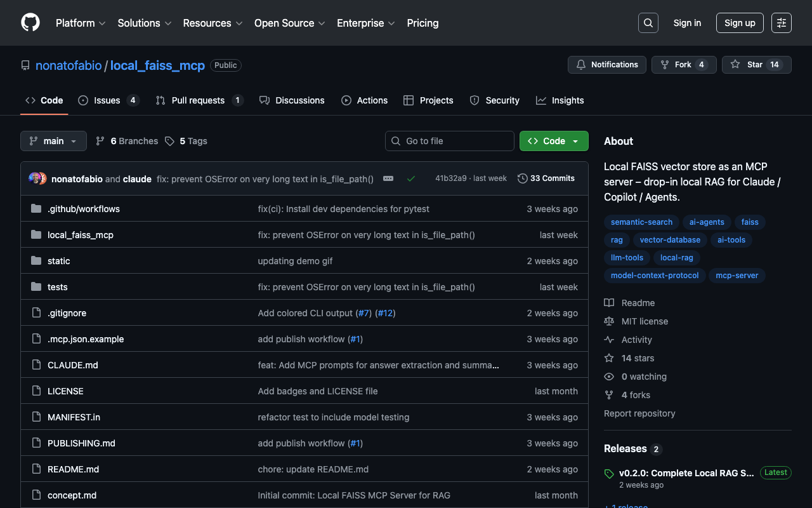Click the Go to file field
Screen dimensions: 812x508
450,141
